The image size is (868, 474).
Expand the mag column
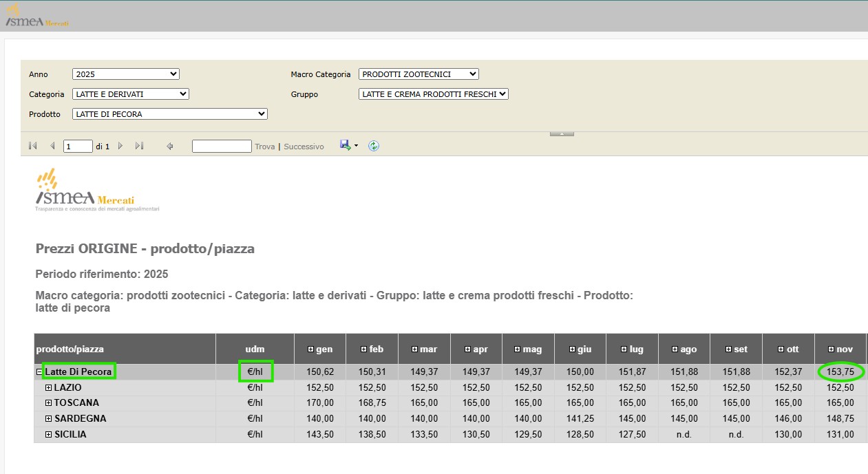click(x=517, y=349)
